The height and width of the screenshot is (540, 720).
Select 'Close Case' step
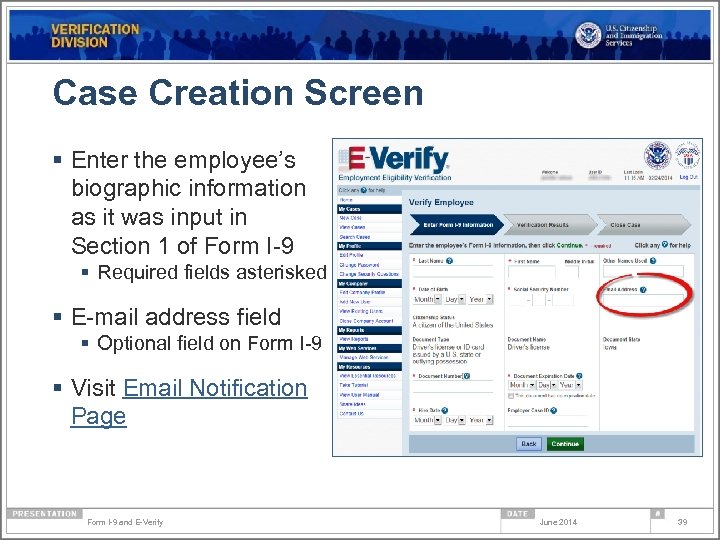pyautogui.click(x=644, y=225)
